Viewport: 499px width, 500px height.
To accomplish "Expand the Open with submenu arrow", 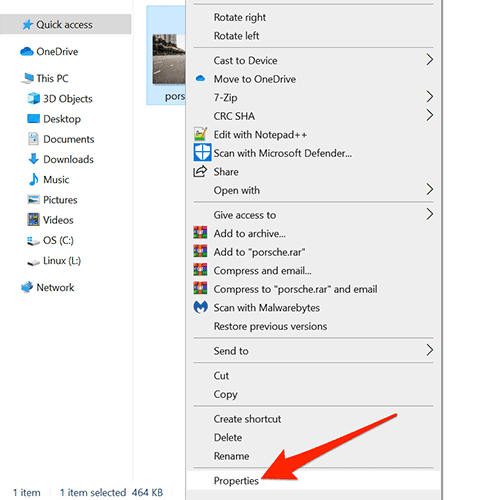I will 429,190.
